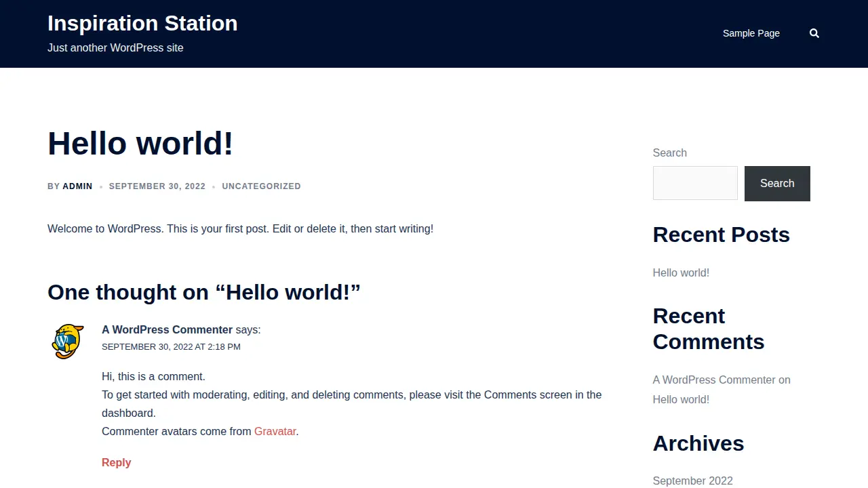Screen dimensions: 868x488
Task: Click the Recent Comments sidebar heading
Action: (x=709, y=329)
